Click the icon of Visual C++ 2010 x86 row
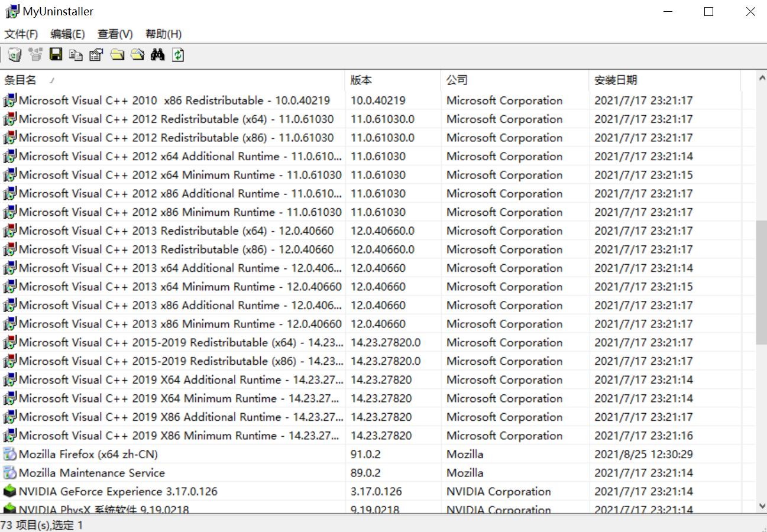The width and height of the screenshot is (767, 532). [x=10, y=100]
